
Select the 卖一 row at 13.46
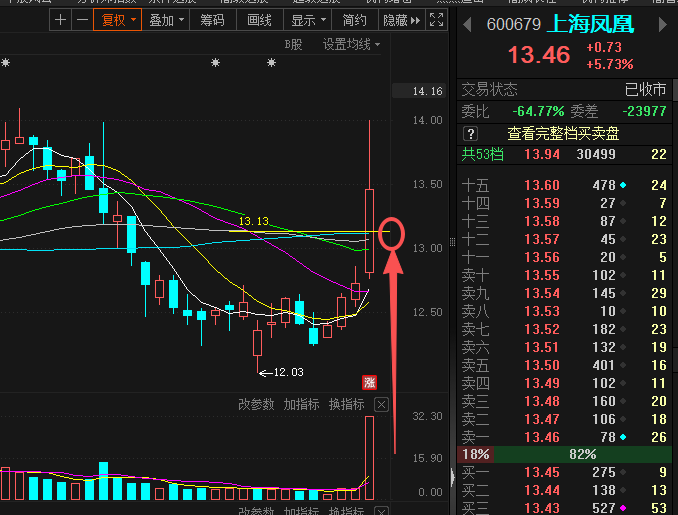pos(564,437)
